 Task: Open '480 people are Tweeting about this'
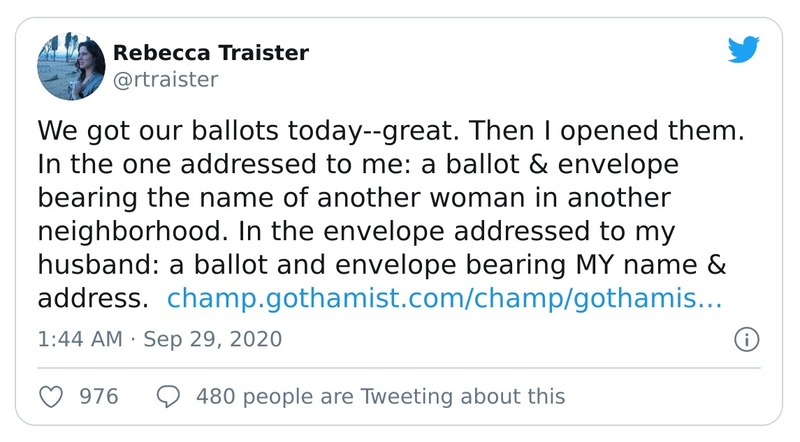381,397
